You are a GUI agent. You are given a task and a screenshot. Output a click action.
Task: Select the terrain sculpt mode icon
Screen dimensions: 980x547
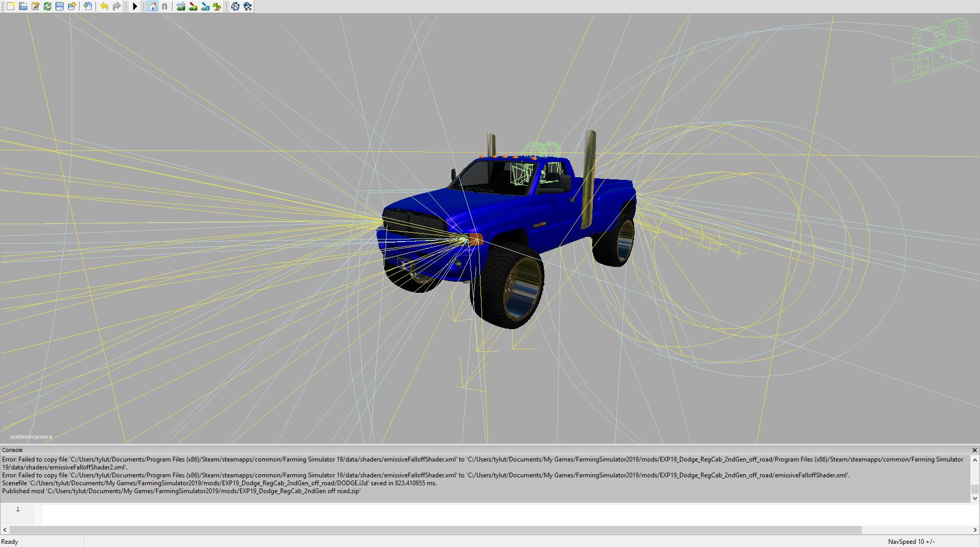[x=181, y=6]
